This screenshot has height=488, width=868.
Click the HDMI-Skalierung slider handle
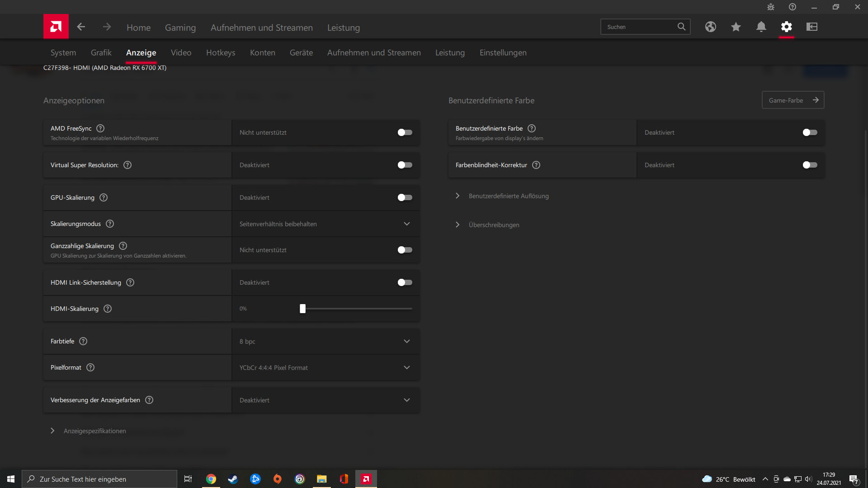pyautogui.click(x=302, y=309)
